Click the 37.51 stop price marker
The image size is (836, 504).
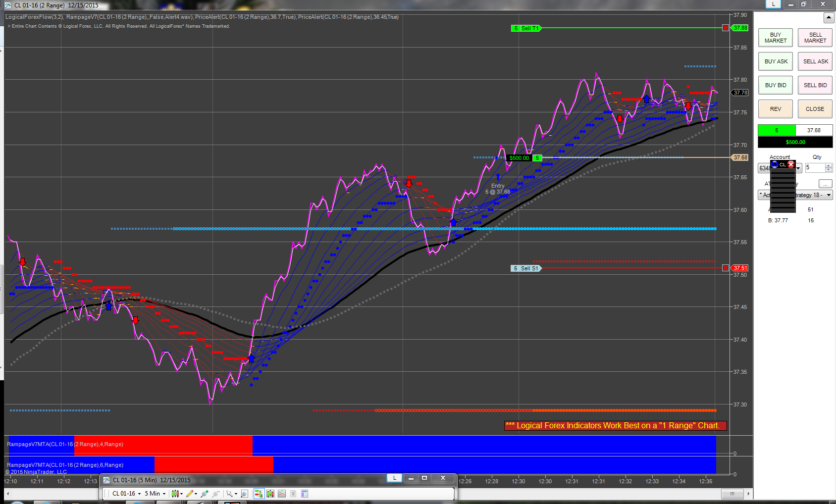pyautogui.click(x=740, y=268)
